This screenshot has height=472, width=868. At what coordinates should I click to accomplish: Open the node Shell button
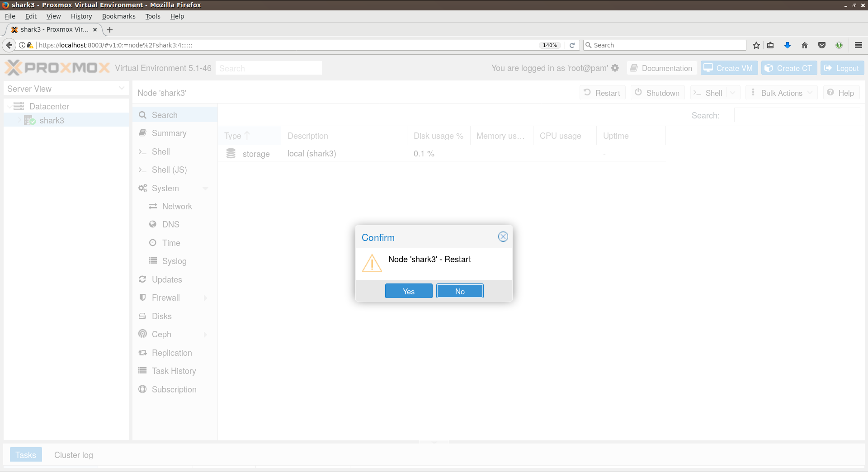click(x=708, y=93)
